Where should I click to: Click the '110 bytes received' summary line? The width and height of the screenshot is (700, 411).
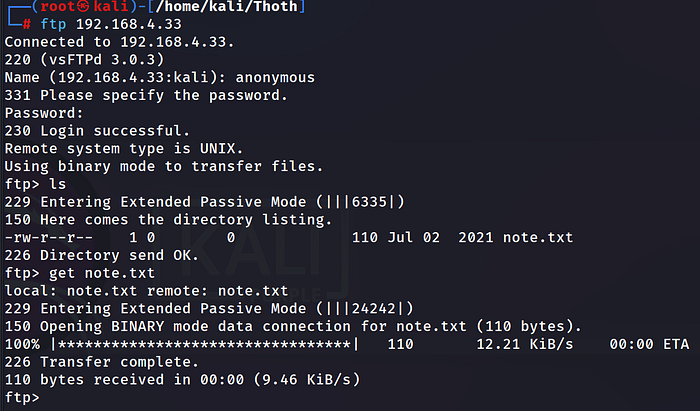pos(182,380)
